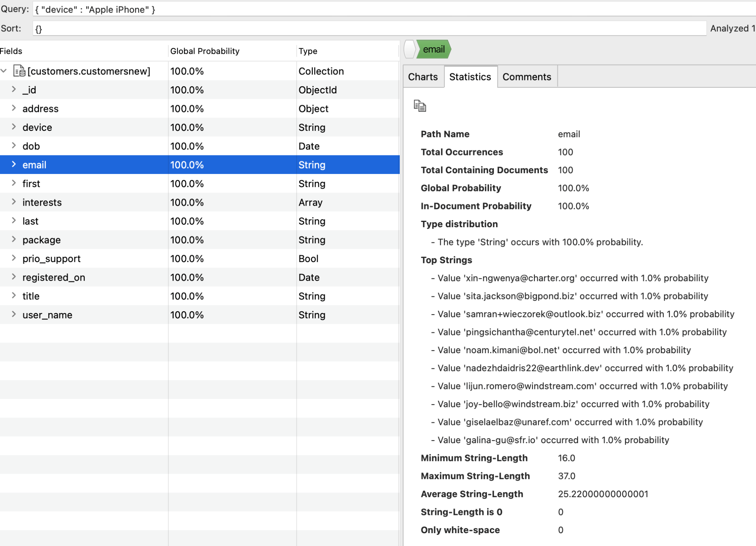This screenshot has height=546, width=756.
Task: Click the 'giselaelbaz@unaref.com' value line
Action: pyautogui.click(x=567, y=422)
